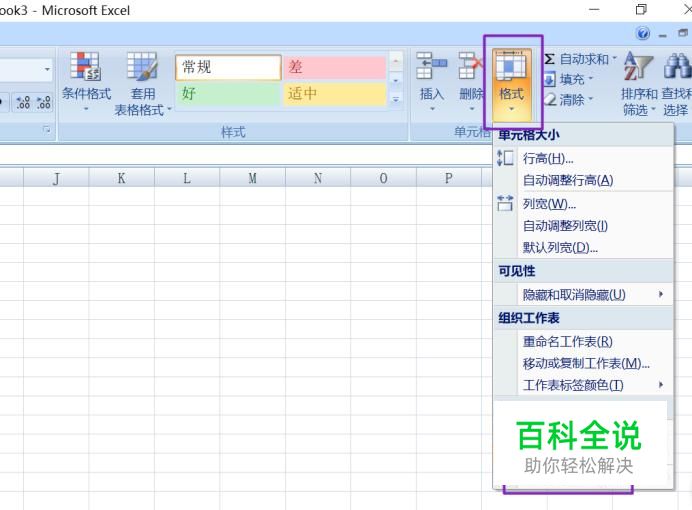Click the AutoSum sigma icon (自动求和)
This screenshot has height=510, width=692.
[550, 59]
